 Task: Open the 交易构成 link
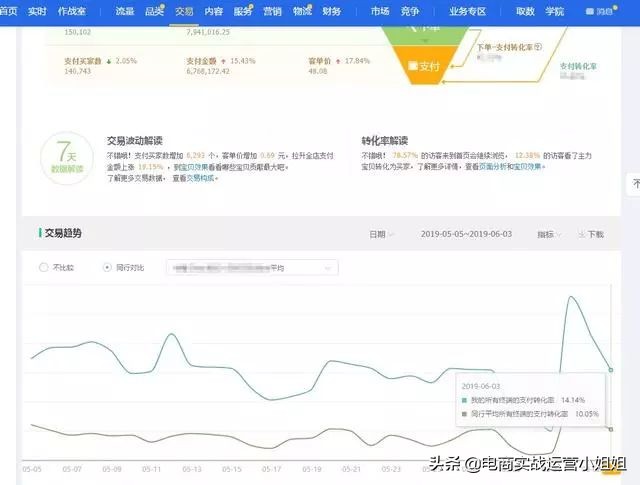[200, 178]
